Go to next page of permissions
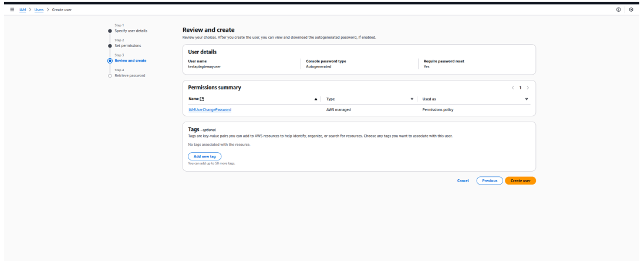Screen dimensions: 644x268 528,88
